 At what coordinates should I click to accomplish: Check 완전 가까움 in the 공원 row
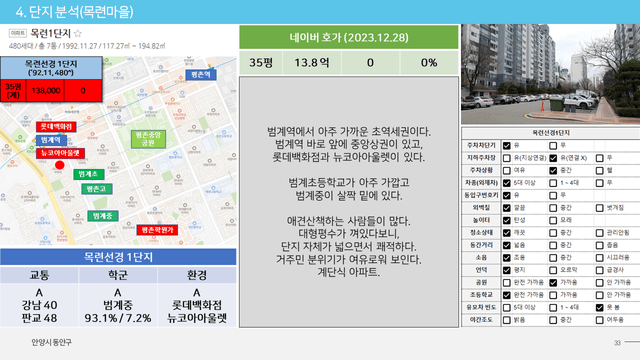[507, 282]
